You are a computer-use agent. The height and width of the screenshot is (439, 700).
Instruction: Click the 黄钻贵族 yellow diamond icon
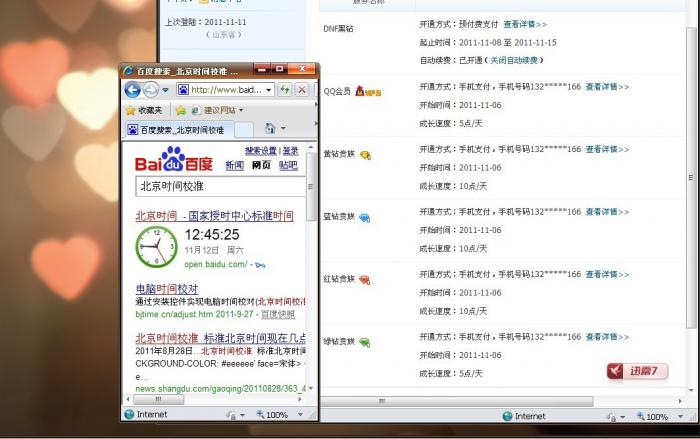[365, 155]
